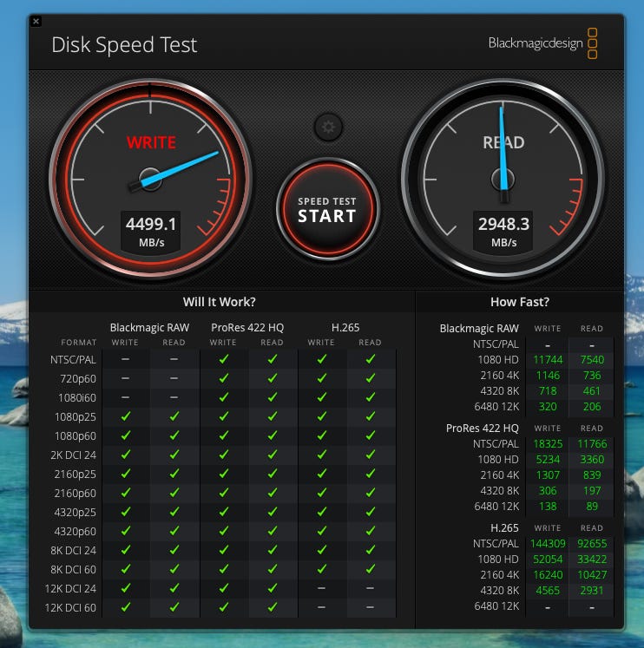Viewport: 644px width, 648px height.
Task: Click the 144309 write value for H.265 NTSC/PAL
Action: (548, 543)
